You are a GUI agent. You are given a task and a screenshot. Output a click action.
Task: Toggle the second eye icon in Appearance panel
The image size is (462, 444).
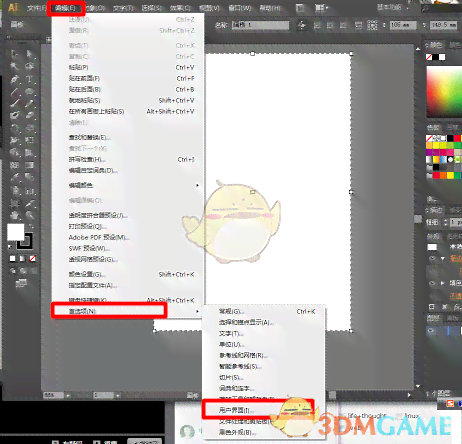click(x=432, y=283)
